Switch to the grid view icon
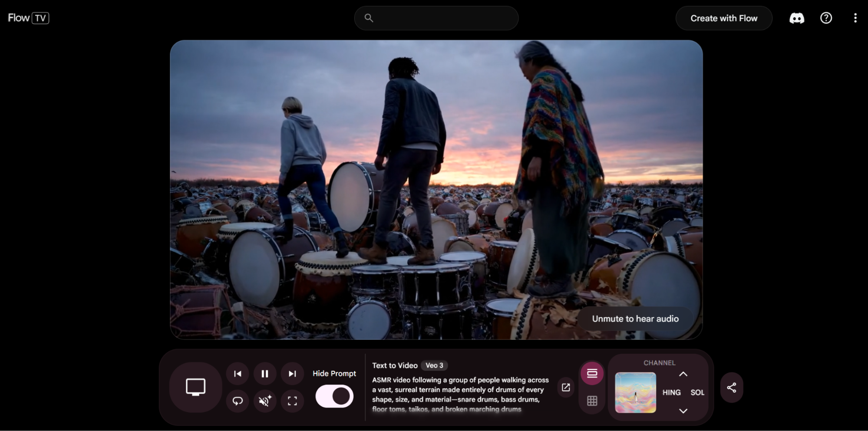The image size is (868, 431). (x=592, y=401)
